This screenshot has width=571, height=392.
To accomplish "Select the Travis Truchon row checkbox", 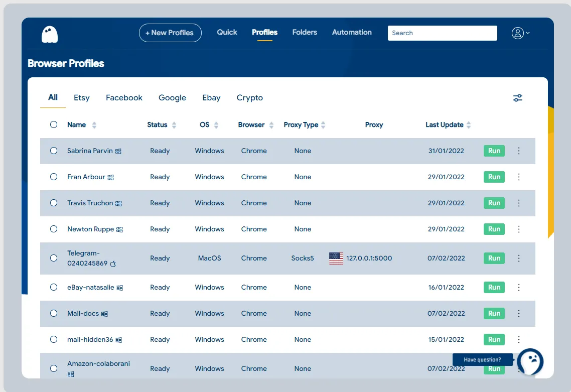I will [54, 203].
